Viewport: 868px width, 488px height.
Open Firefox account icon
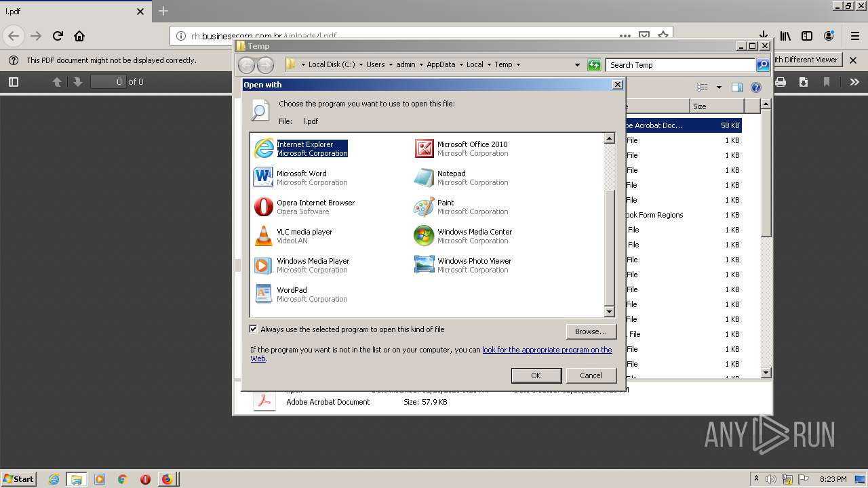coord(829,36)
